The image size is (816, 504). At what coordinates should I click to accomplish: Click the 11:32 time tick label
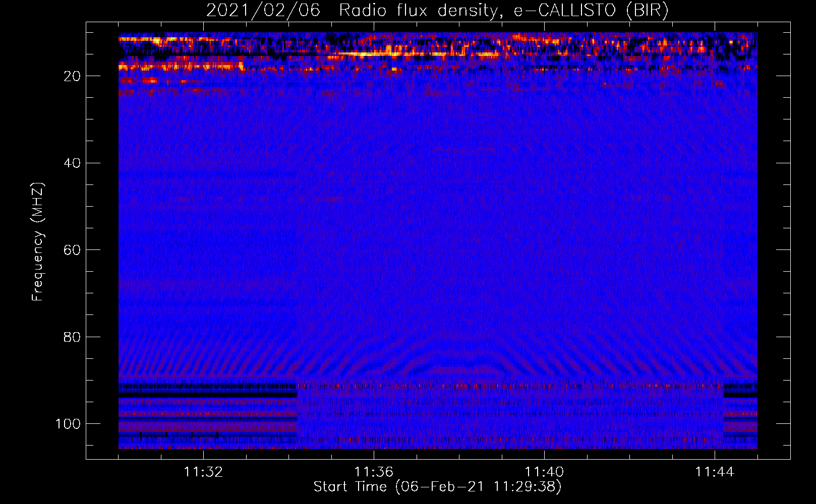coord(203,472)
